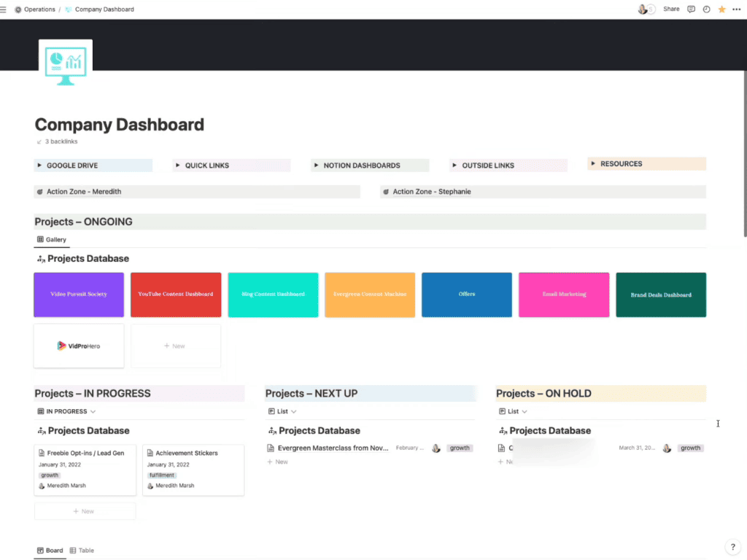Click the Share button
Image resolution: width=747 pixels, height=560 pixels.
(671, 9)
